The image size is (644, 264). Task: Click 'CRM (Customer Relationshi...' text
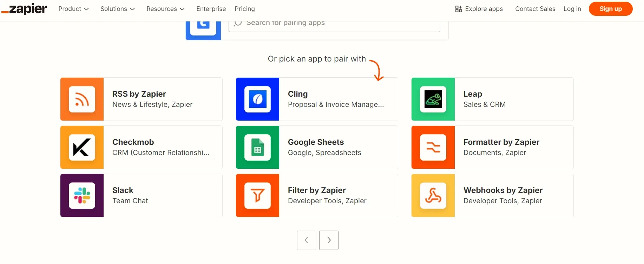(x=161, y=153)
